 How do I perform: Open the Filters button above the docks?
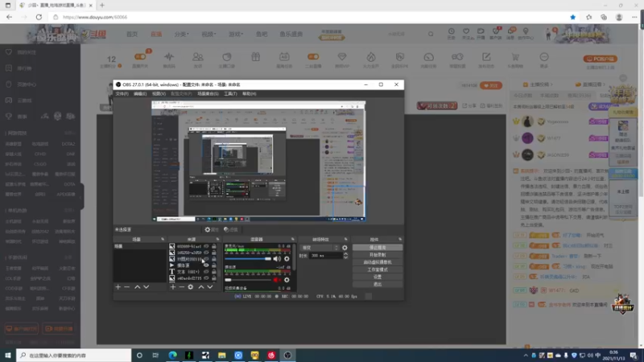(x=231, y=229)
